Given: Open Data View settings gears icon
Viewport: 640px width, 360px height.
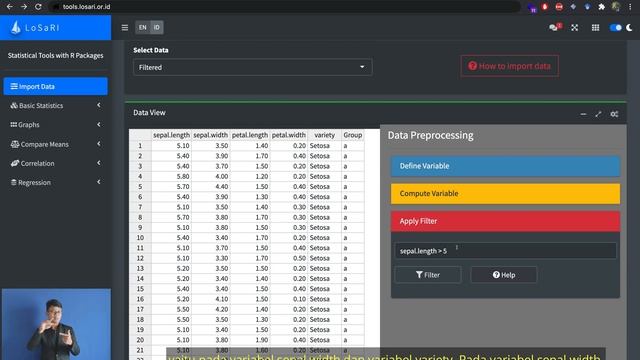Looking at the screenshot, I should click(614, 114).
